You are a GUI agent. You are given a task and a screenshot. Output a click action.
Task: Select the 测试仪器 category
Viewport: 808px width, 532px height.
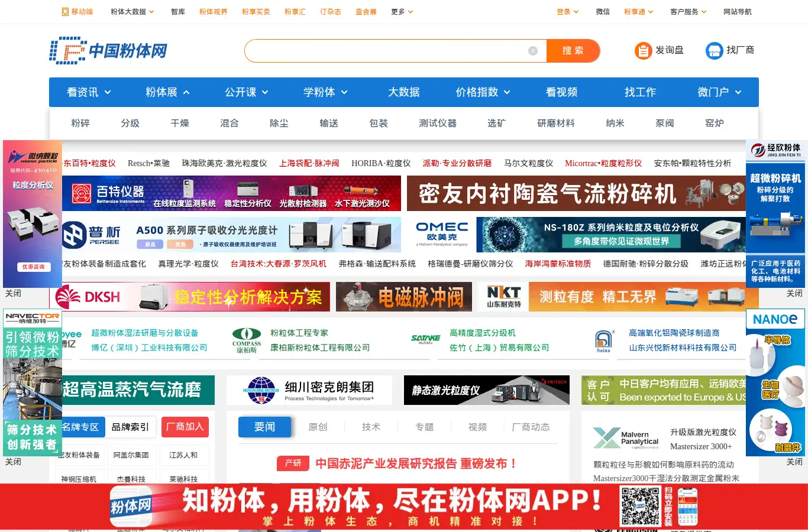click(438, 123)
